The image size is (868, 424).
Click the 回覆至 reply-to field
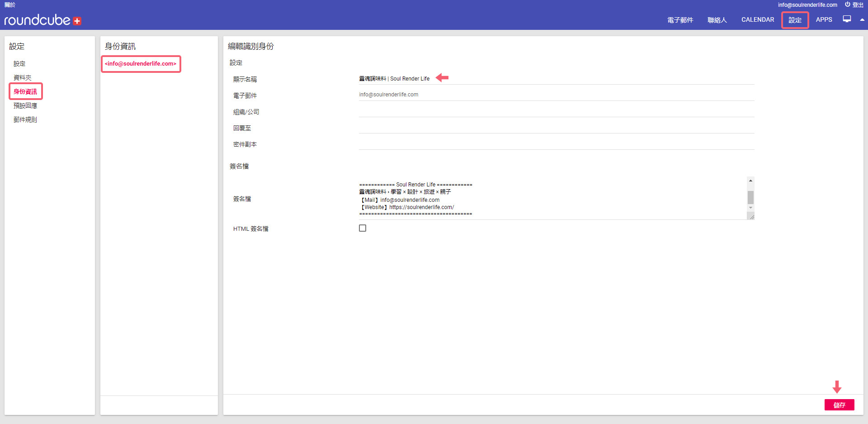coord(557,127)
